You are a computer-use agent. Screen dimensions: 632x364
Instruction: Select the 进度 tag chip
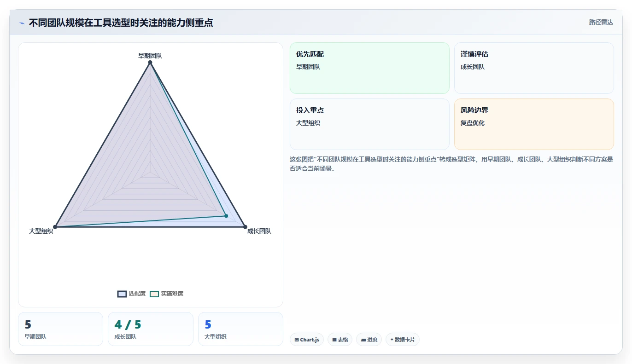[x=369, y=340]
